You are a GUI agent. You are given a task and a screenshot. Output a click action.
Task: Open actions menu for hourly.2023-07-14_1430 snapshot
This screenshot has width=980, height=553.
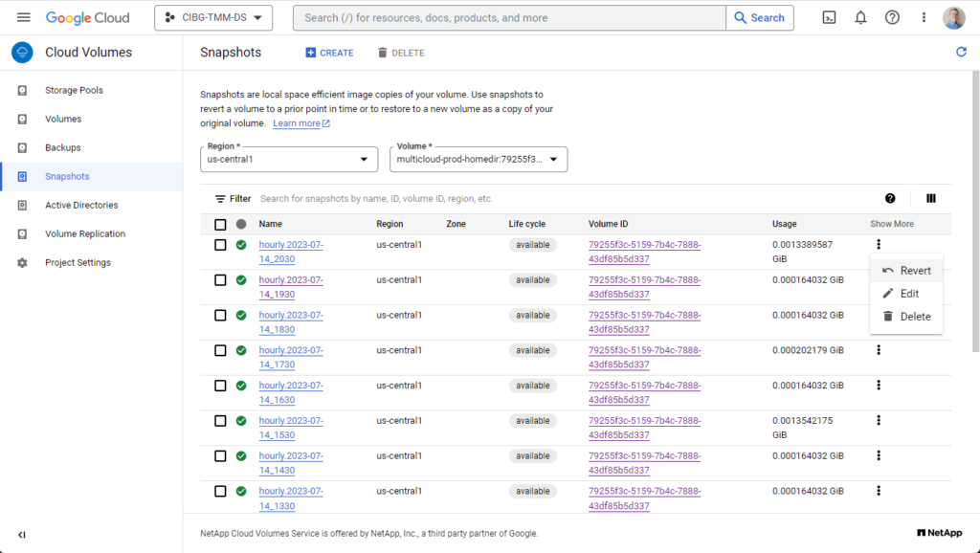[x=879, y=456]
